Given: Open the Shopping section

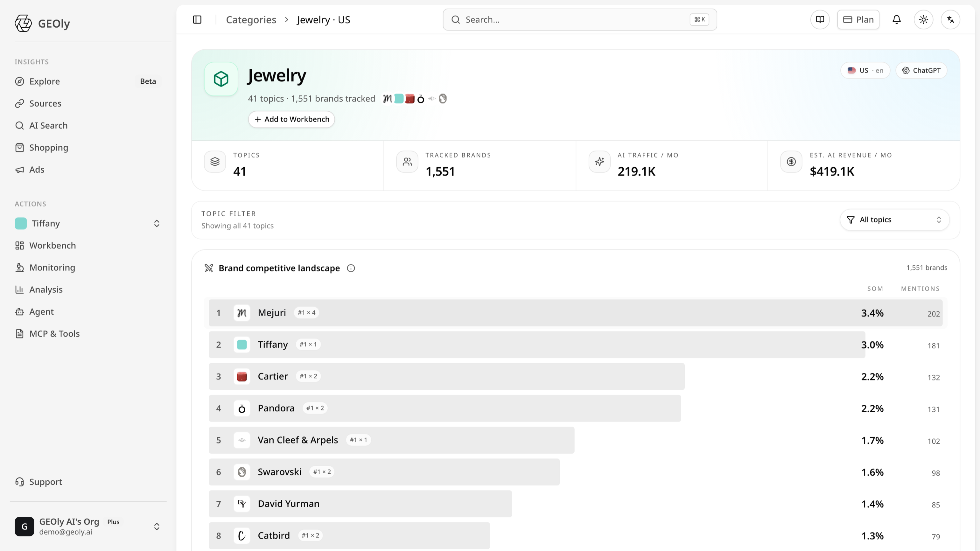Looking at the screenshot, I should [88, 148].
